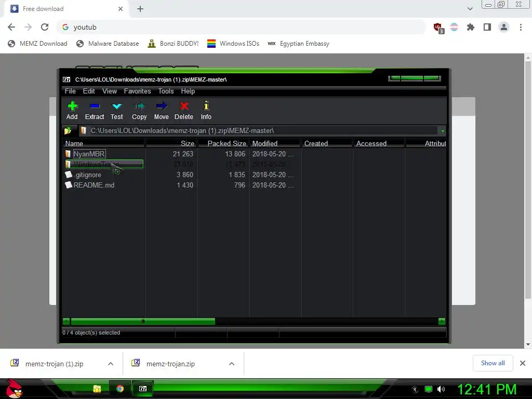The image size is (532, 399).
Task: Sort by the Modified column header
Action: pyautogui.click(x=274, y=143)
